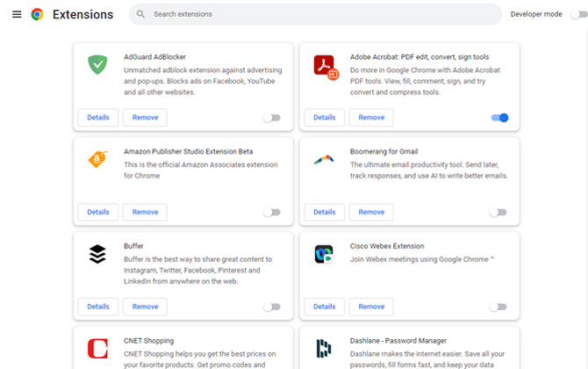Remove the AdGuard AdBlocker extension
Viewport: 588px width, 369px height.
pos(145,118)
